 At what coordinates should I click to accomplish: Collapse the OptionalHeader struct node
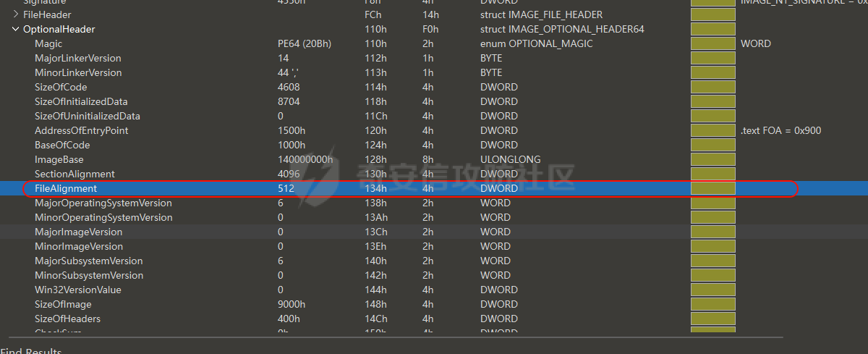tap(16, 29)
